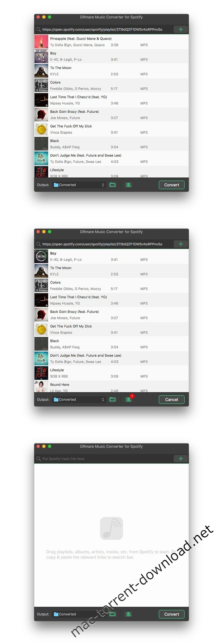Click the 38.2% progress circle on Boy
The width and height of the screenshot is (223, 644).
[41, 256]
